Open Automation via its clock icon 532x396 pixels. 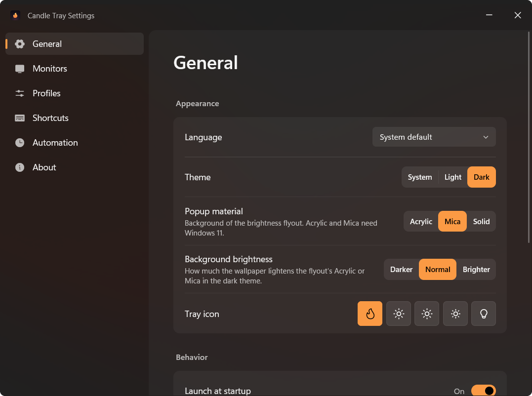pyautogui.click(x=20, y=143)
